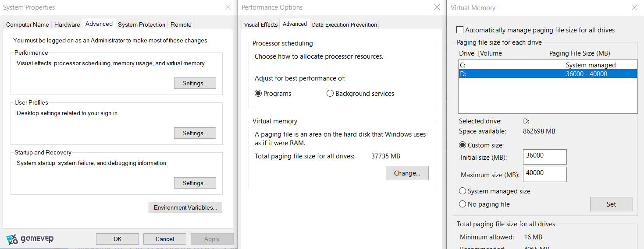Image resolution: width=644 pixels, height=249 pixels.
Task: Choose System managed size option
Action: 495,191
